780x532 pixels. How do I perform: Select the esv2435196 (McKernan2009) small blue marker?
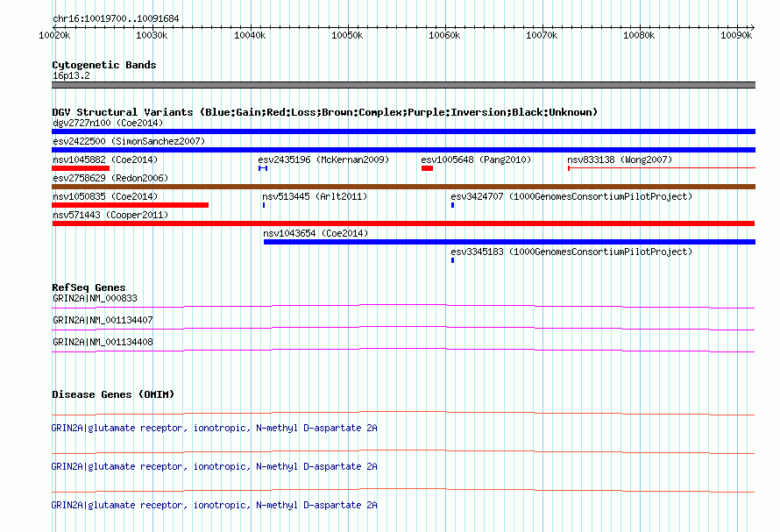click(x=263, y=168)
